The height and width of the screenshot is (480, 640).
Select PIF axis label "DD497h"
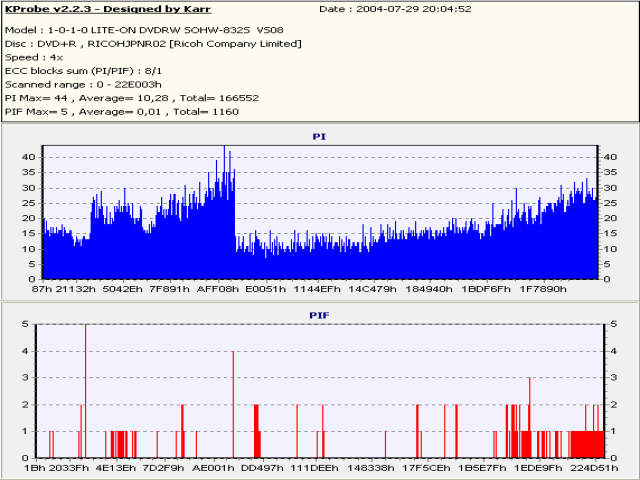[x=262, y=468]
